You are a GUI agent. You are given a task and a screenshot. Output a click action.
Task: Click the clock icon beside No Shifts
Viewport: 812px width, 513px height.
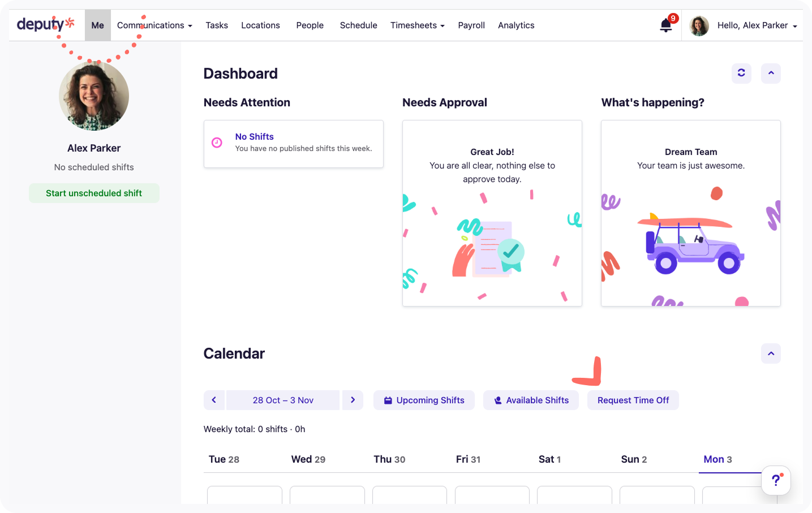pyautogui.click(x=217, y=143)
